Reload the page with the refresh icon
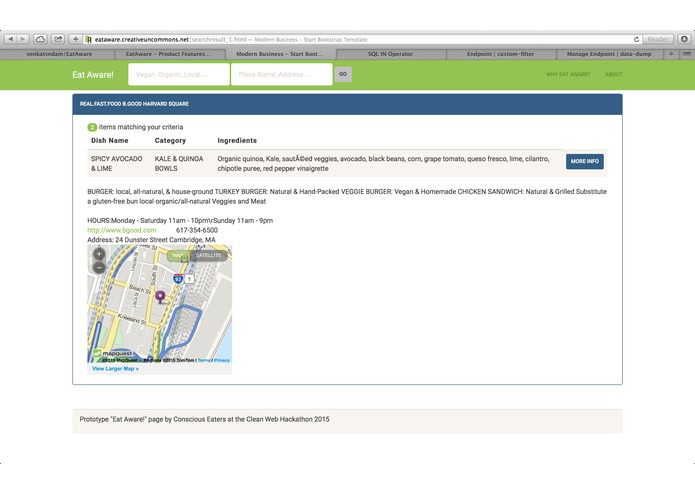Viewport: 695px width, 494px height. pos(636,39)
